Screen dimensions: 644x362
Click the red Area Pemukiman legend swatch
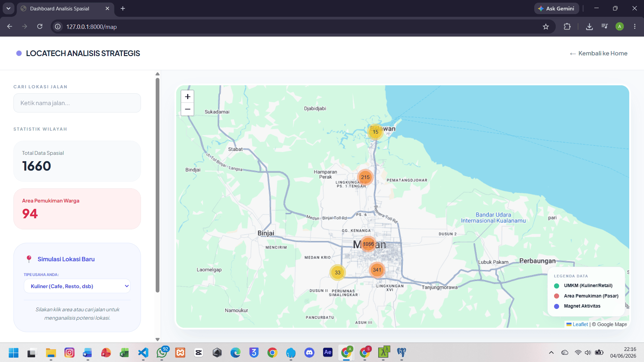(x=557, y=296)
